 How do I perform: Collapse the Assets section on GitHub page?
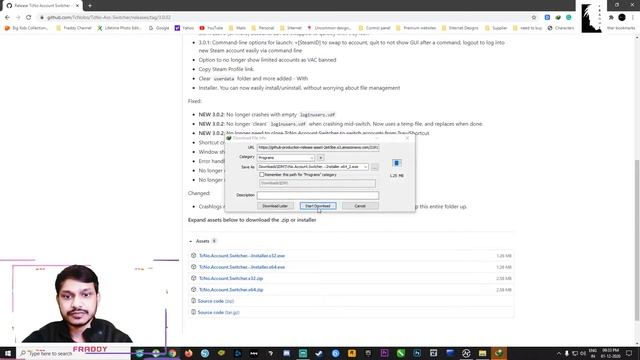tap(191, 241)
